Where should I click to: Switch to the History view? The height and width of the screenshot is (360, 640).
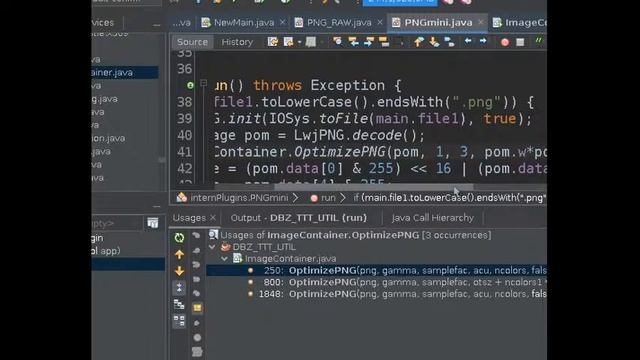[237, 42]
